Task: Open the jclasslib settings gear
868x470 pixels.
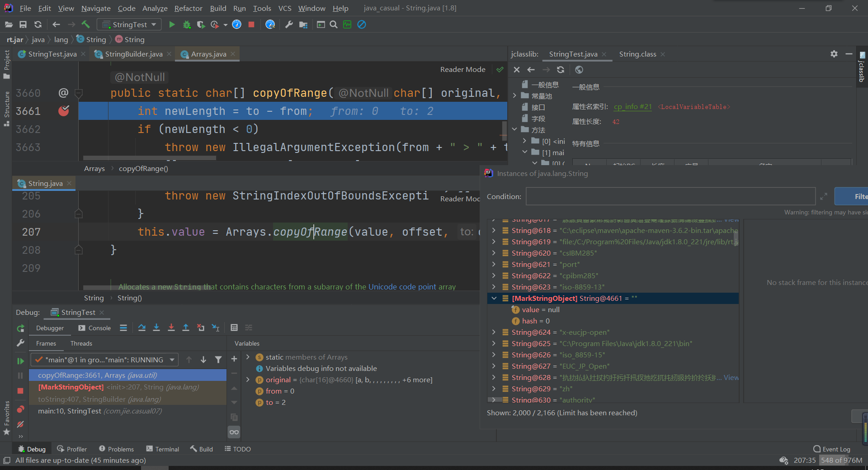Action: pyautogui.click(x=834, y=54)
